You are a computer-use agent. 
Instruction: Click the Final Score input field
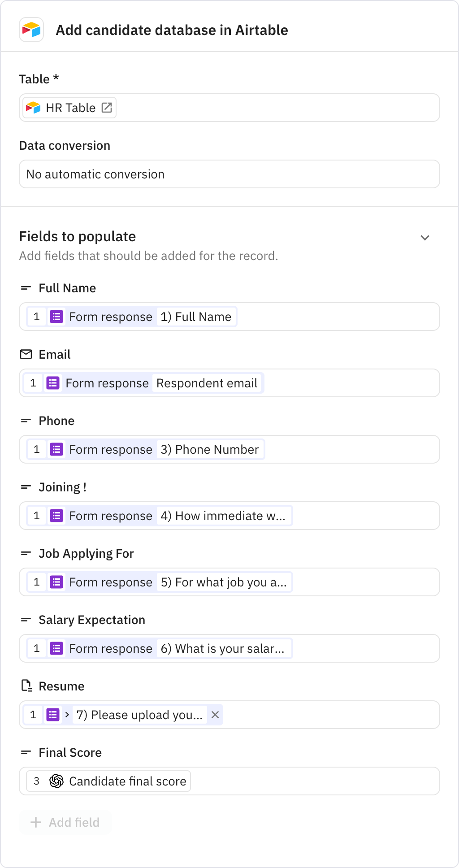[229, 781]
